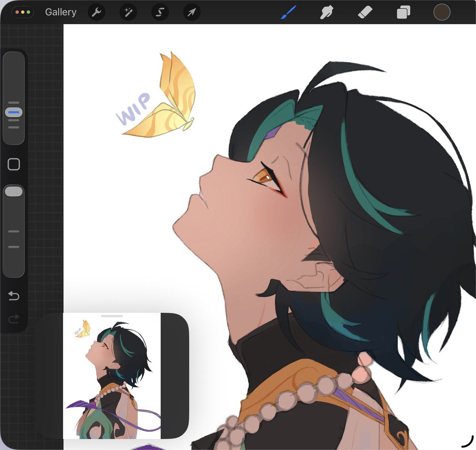Click the red close window dot
The width and height of the screenshot is (476, 450).
(x=17, y=12)
